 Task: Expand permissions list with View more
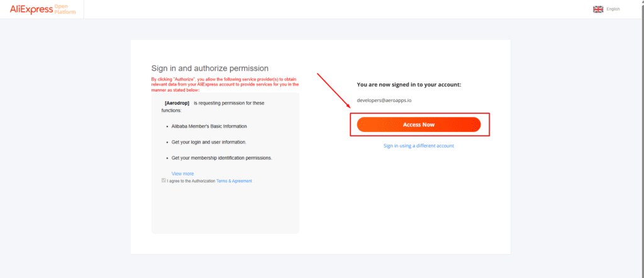click(x=182, y=174)
